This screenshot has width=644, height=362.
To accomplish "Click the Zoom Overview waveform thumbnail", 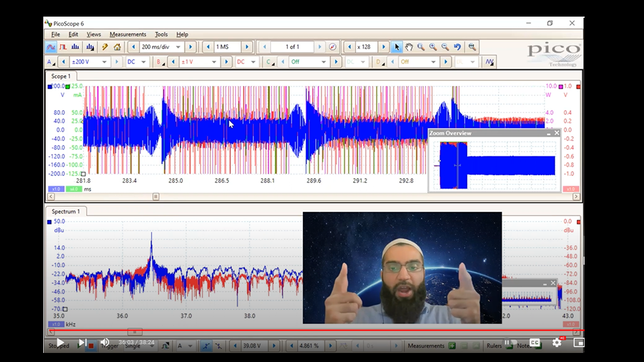I will point(495,165).
